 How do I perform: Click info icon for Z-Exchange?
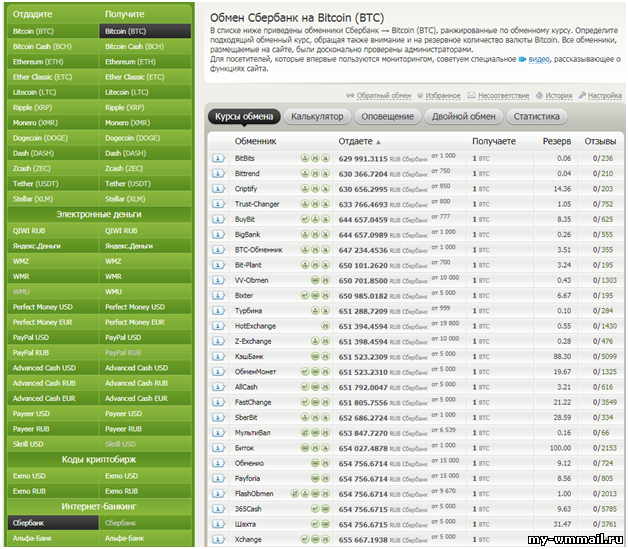218,341
